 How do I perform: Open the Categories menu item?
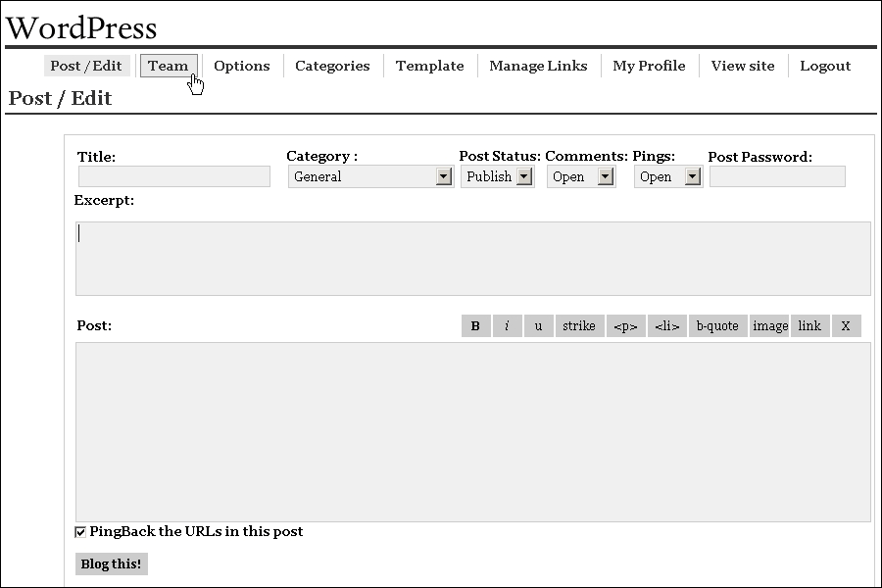click(332, 66)
